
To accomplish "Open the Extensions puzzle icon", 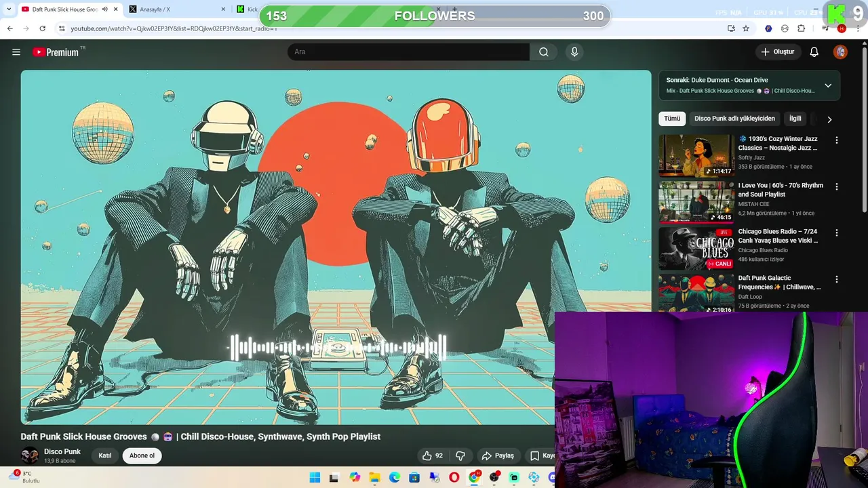I will (x=801, y=28).
